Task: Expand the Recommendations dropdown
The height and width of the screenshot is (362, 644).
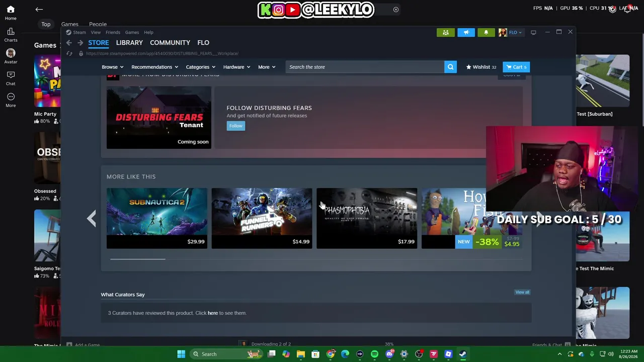Action: click(154, 67)
